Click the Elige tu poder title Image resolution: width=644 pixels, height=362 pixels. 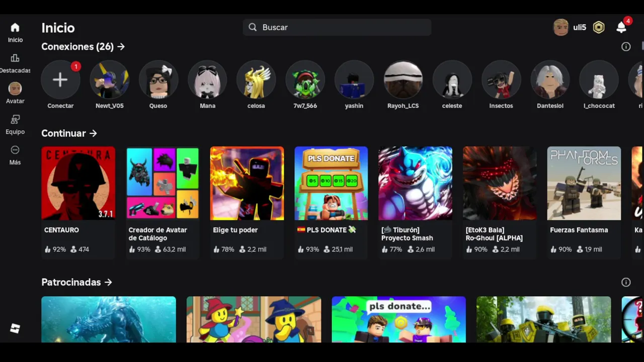pyautogui.click(x=235, y=230)
